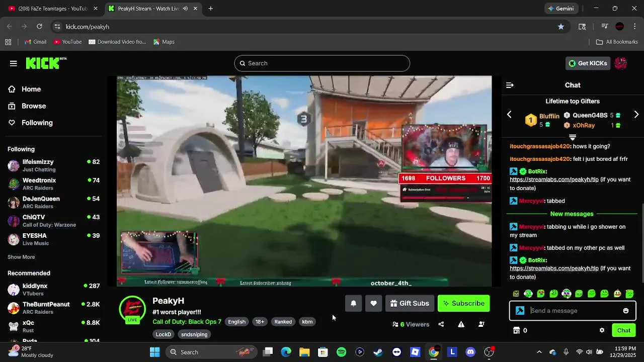Open the Gmail bookmark
Viewport: 644px width, 362px height.
point(35,42)
